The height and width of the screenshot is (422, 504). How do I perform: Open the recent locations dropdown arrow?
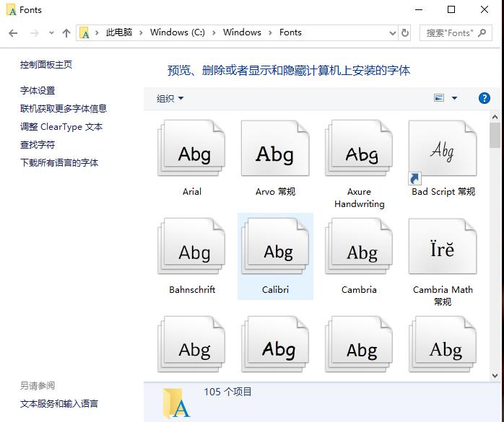[x=51, y=32]
